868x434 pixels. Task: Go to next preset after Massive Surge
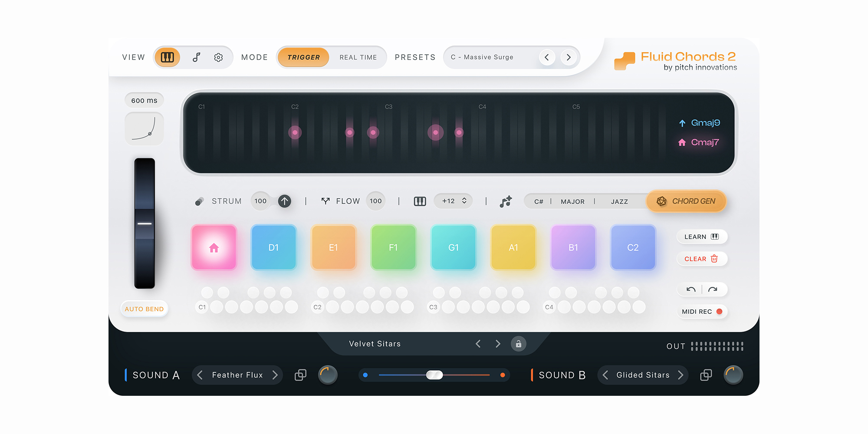569,57
